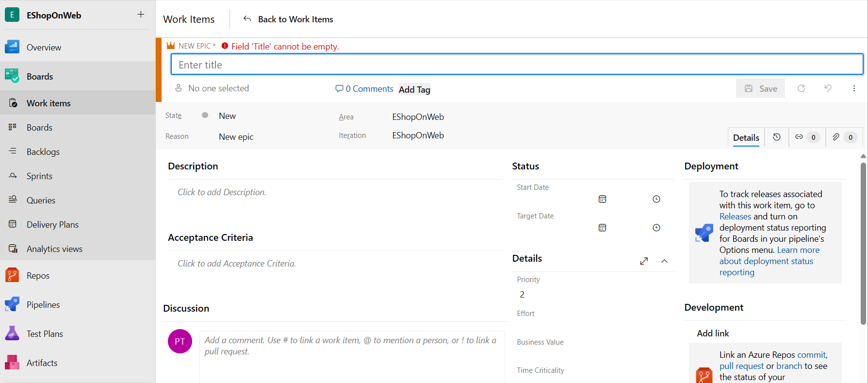868x383 pixels.
Task: Open Backlogs in the sidebar
Action: [43, 152]
